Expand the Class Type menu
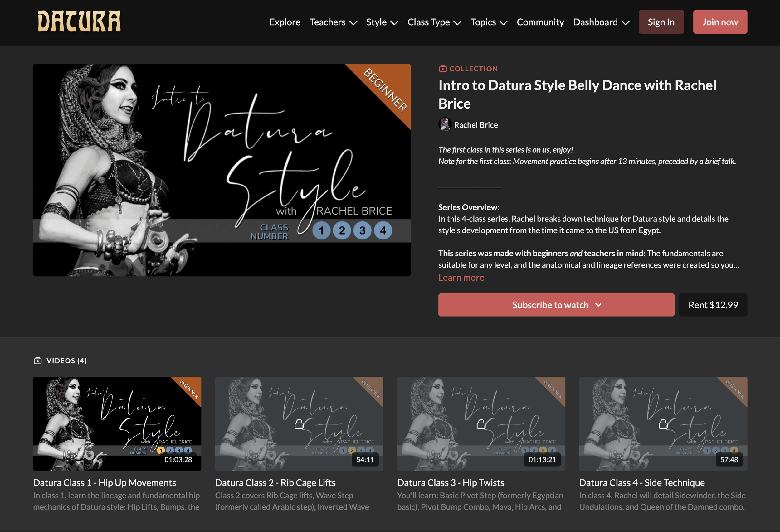Viewport: 780px width, 532px height. (x=434, y=22)
